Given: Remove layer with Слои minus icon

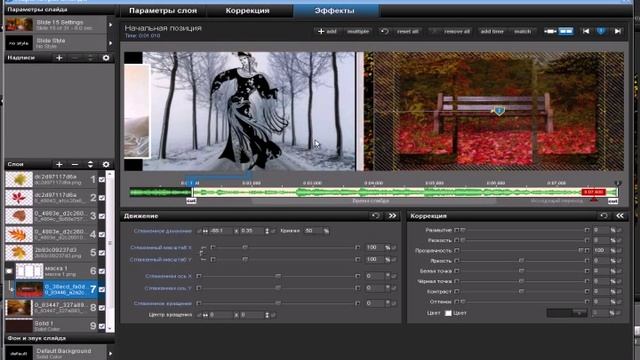Looking at the screenshot, I should [75, 164].
